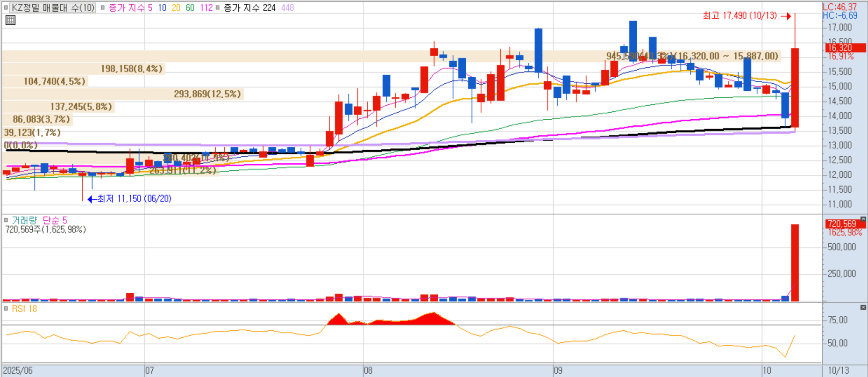Click the 16,91% change percentage

(840, 56)
